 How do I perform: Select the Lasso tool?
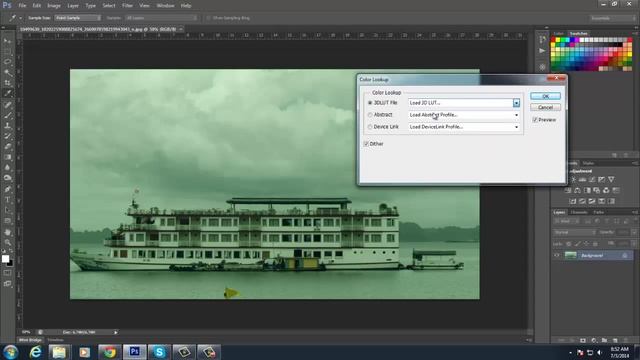7,62
